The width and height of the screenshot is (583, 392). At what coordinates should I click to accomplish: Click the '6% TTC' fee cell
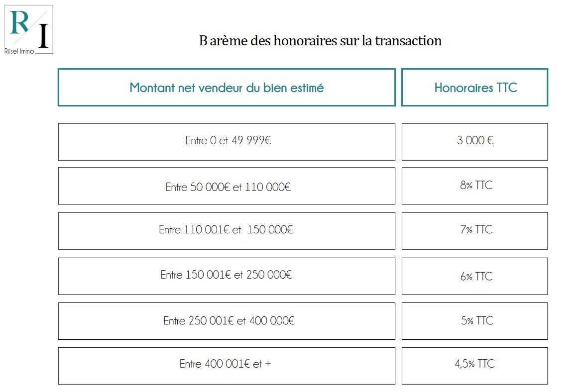pos(475,276)
